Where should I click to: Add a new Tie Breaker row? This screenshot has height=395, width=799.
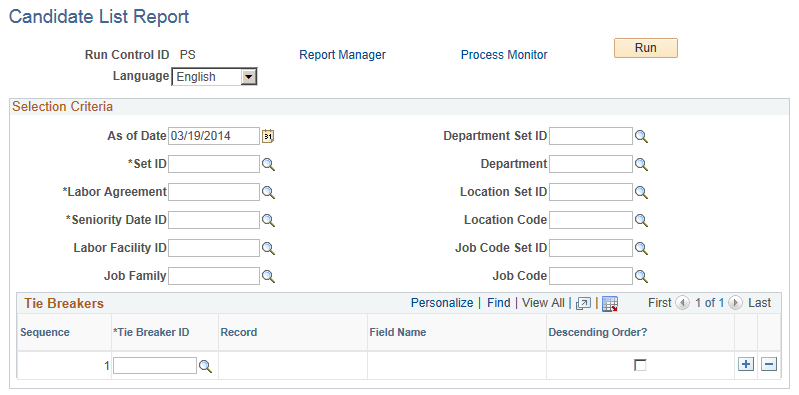[746, 364]
